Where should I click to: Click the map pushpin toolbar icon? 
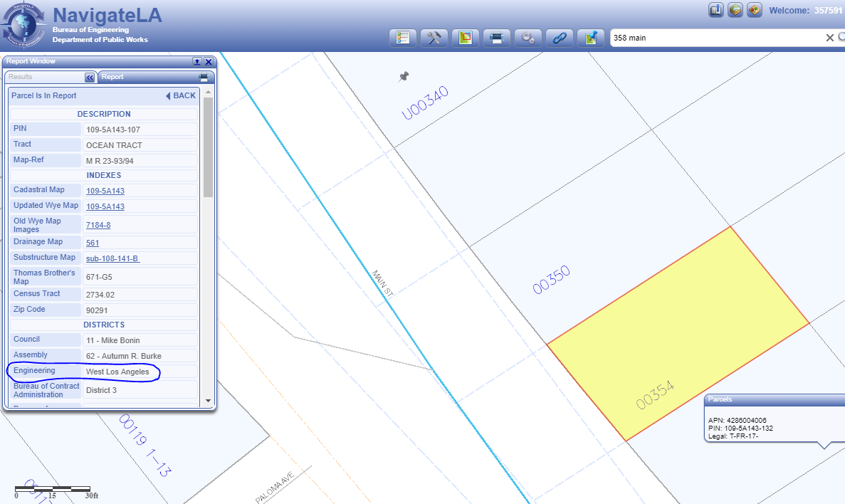click(x=591, y=38)
